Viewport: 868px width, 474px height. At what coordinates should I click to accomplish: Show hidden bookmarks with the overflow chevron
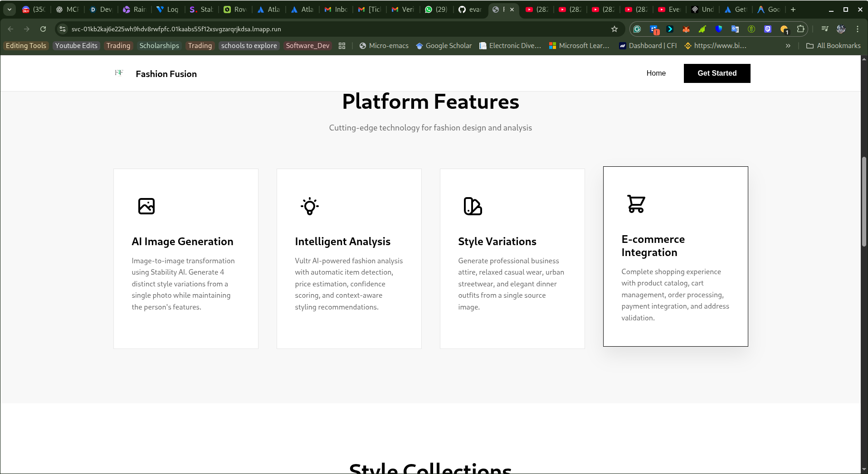788,46
